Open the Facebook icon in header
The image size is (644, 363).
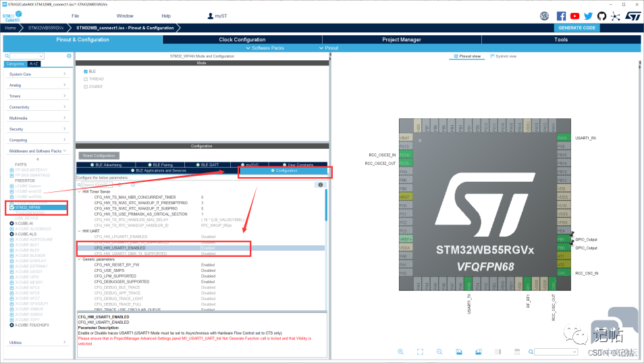pos(561,16)
